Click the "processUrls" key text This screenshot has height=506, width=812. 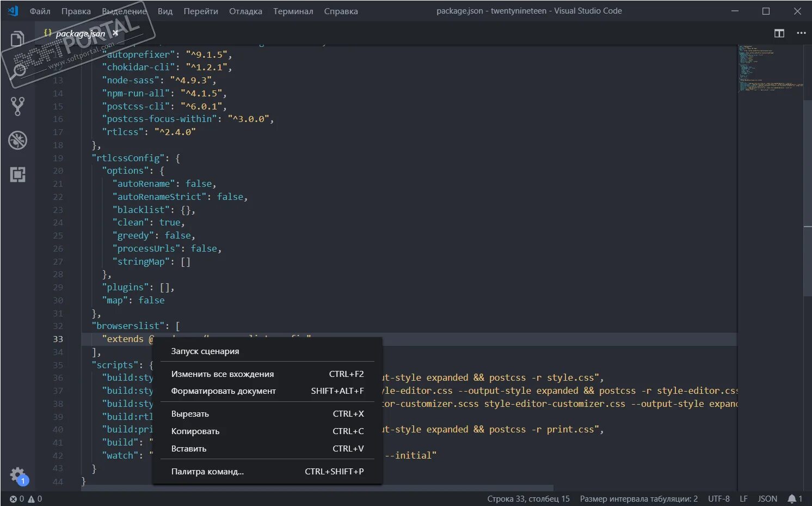click(146, 248)
